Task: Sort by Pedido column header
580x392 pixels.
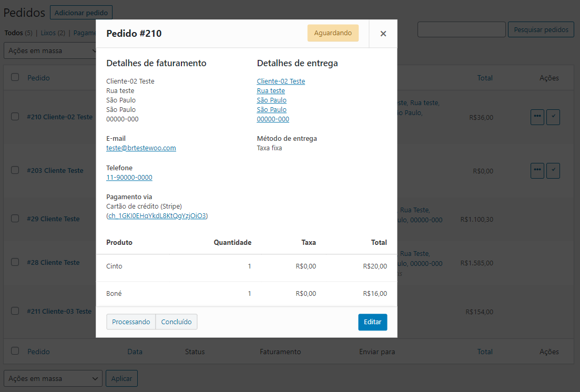Action: [x=38, y=78]
